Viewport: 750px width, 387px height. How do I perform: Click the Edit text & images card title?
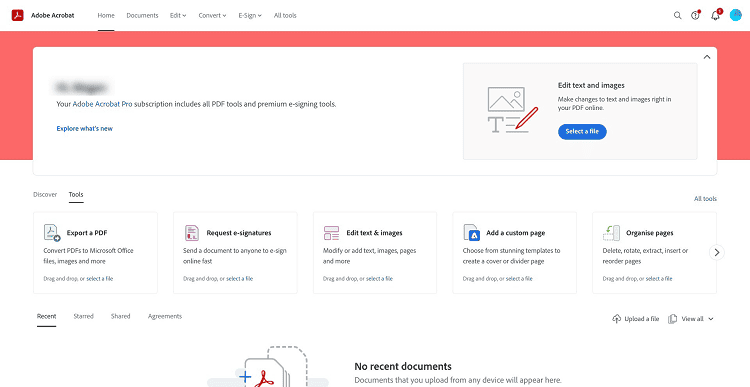375,233
